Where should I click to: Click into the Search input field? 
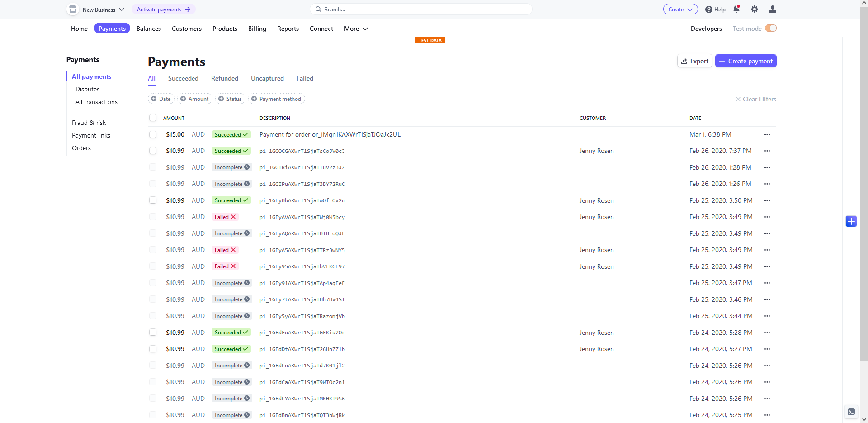pos(420,10)
